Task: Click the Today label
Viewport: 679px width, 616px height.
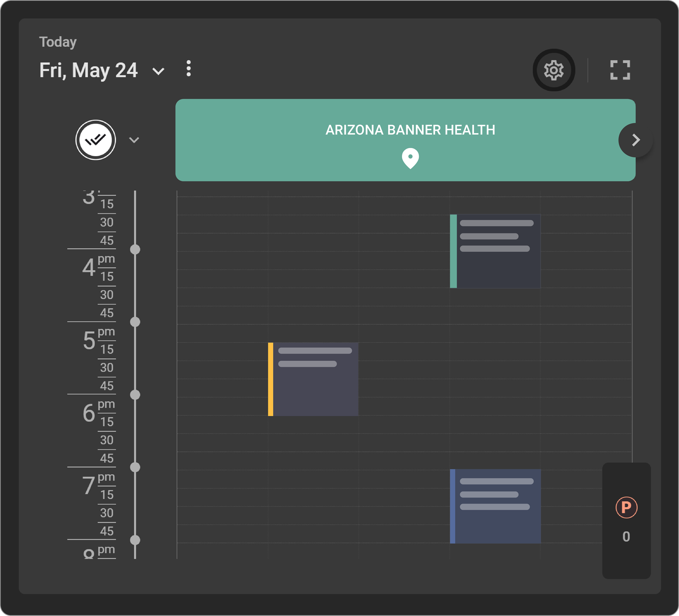Action: point(58,42)
